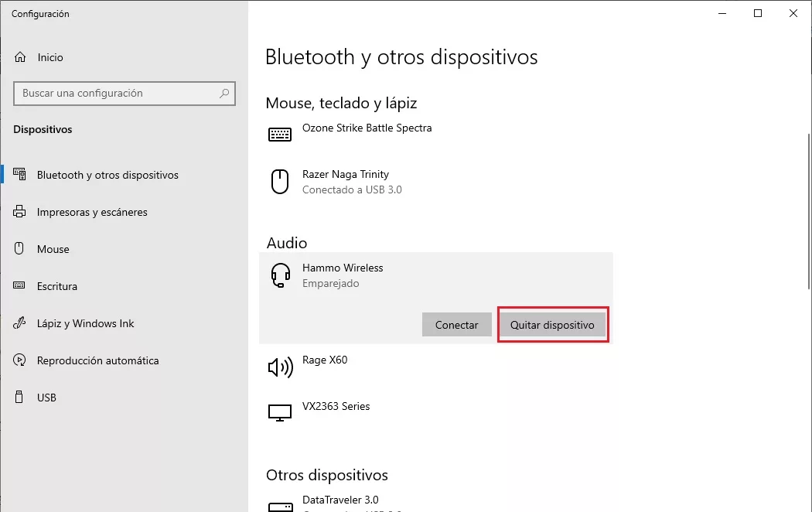Click the headset icon for Hammo Wireless

pos(279,275)
